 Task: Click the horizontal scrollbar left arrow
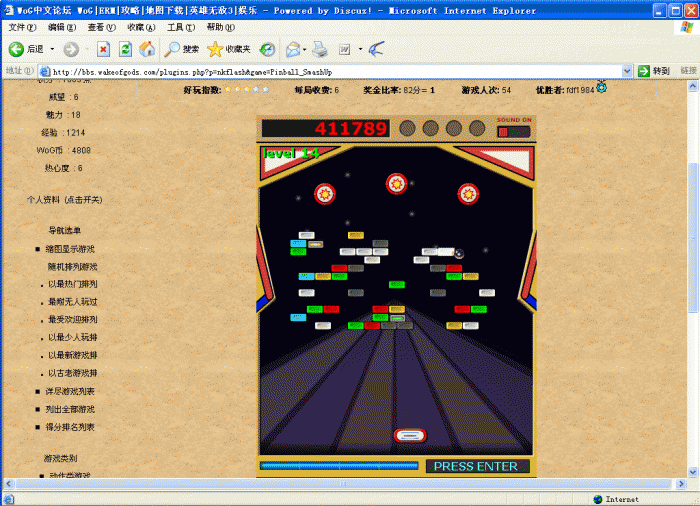tap(8, 484)
